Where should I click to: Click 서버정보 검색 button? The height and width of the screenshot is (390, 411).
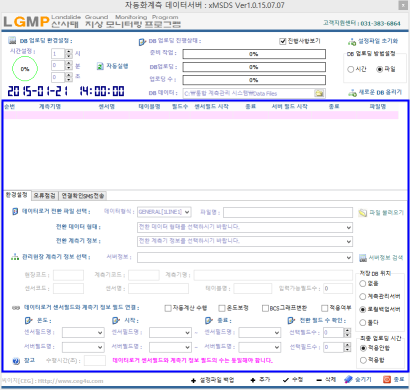(381, 258)
